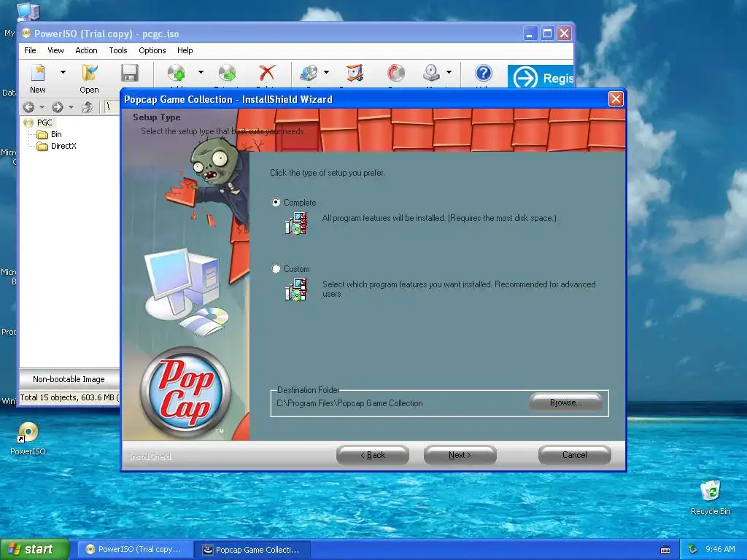Image resolution: width=747 pixels, height=560 pixels.
Task: Expand the Add dropdown arrow in PowerISO
Action: 201,72
